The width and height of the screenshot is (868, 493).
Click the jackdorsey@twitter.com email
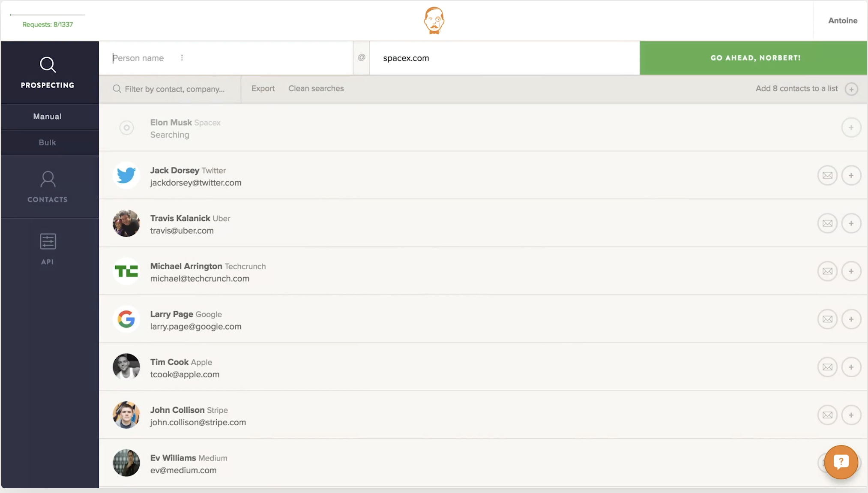[196, 183]
